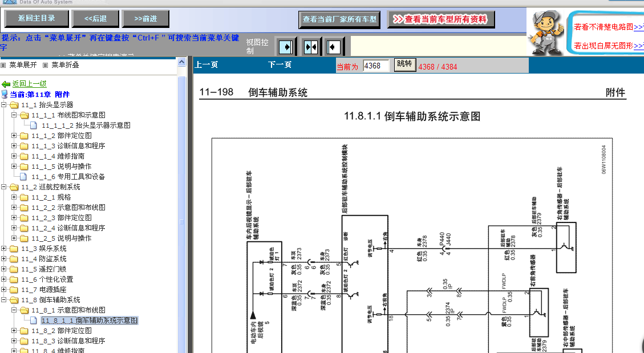The width and height of the screenshot is (644, 353).
Task: Click the view control left-arrow icon
Action: tap(333, 47)
